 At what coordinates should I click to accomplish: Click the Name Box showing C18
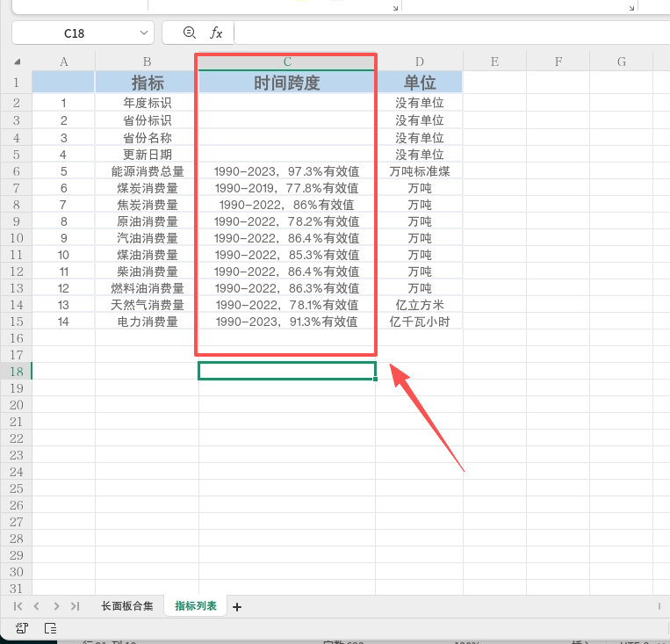pos(74,33)
